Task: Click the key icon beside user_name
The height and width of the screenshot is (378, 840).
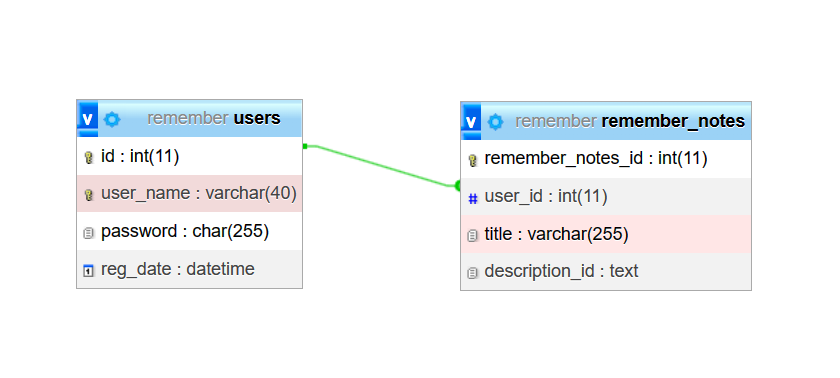Action: (x=89, y=194)
